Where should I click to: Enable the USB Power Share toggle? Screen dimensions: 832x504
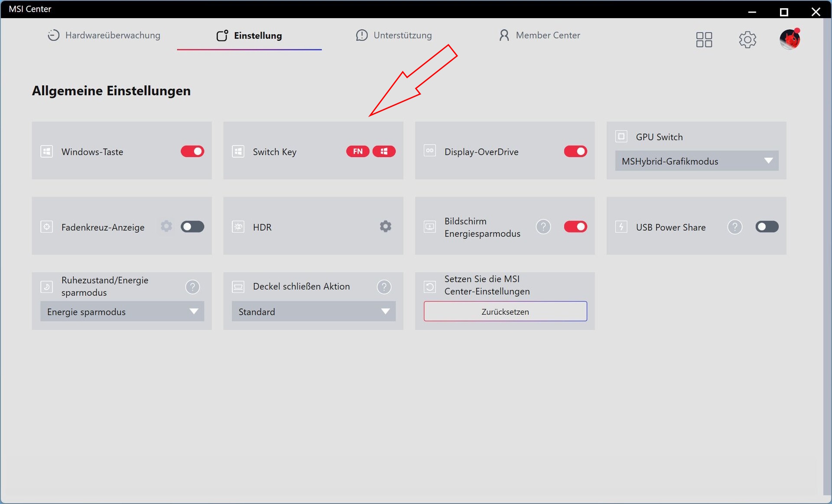767,227
